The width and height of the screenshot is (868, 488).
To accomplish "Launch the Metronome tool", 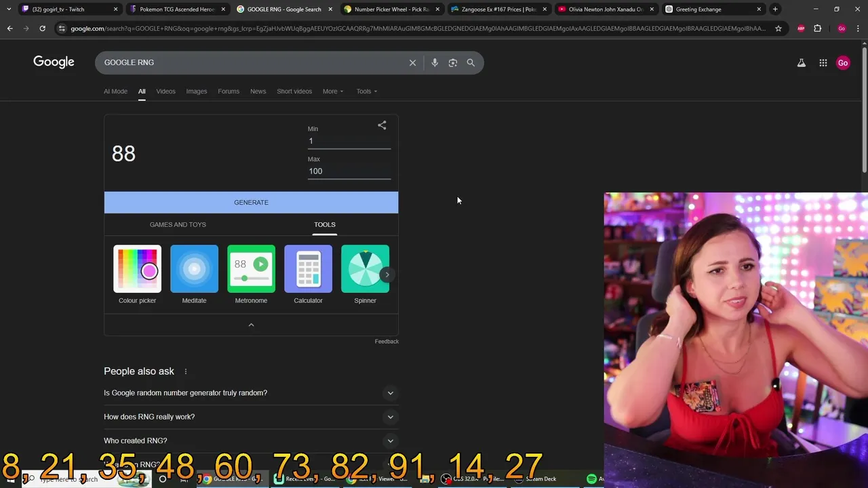I will pyautogui.click(x=251, y=274).
